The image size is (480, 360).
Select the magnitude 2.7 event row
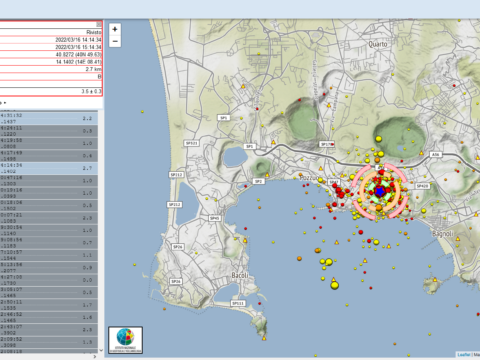pyautogui.click(x=49, y=168)
